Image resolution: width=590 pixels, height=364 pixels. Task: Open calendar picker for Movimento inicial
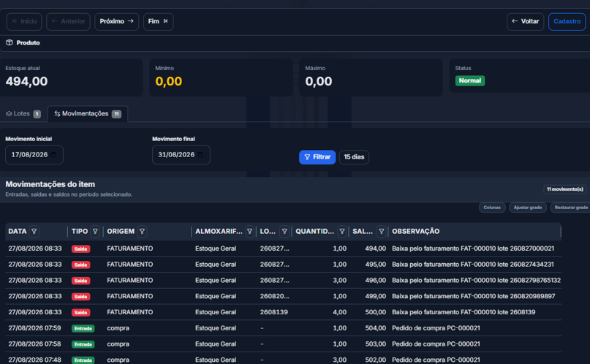(53, 155)
